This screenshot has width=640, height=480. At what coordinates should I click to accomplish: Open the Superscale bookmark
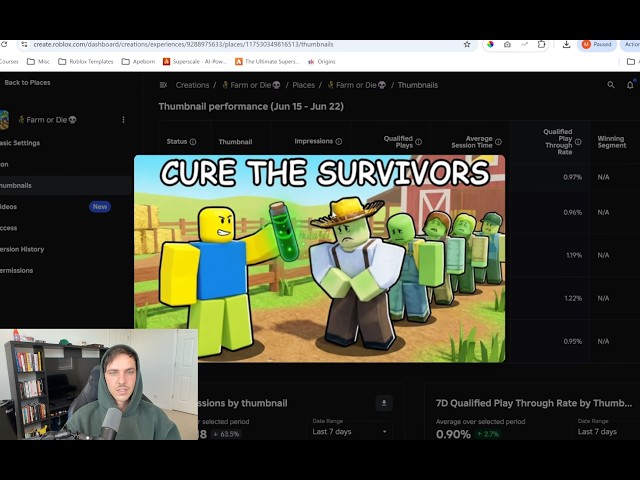click(x=195, y=62)
